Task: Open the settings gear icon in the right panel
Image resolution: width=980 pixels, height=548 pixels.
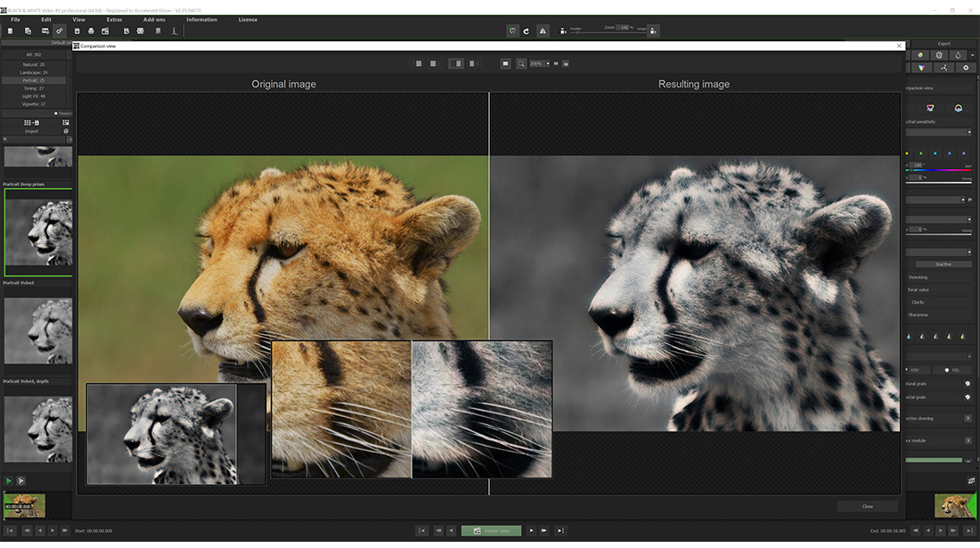Action: [966, 68]
